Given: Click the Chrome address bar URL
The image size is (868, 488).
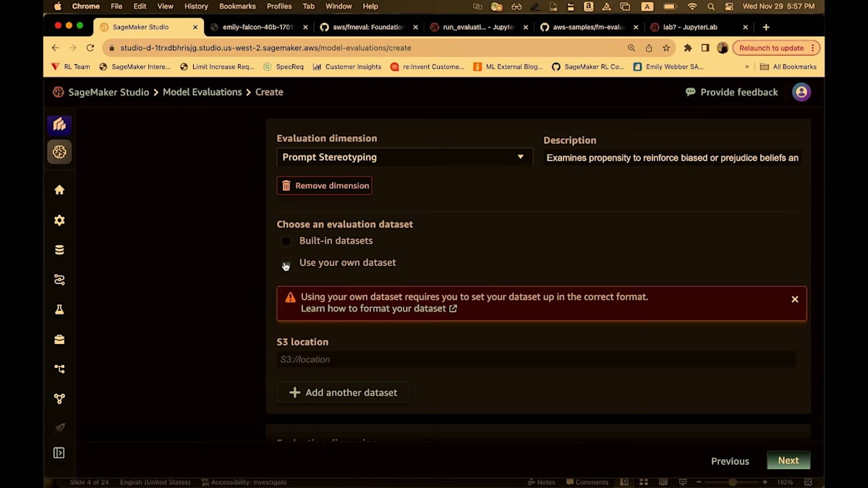Looking at the screenshot, I should pyautogui.click(x=266, y=48).
